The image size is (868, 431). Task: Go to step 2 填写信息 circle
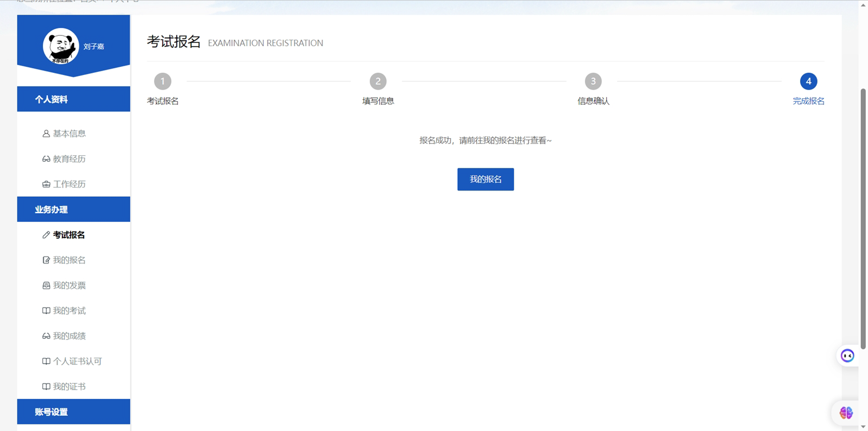(x=378, y=82)
